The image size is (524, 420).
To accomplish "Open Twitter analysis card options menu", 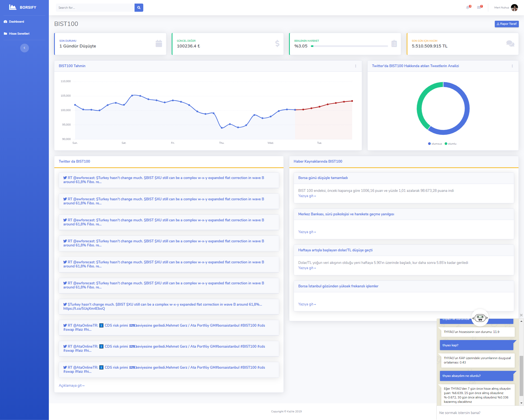I will (x=512, y=66).
